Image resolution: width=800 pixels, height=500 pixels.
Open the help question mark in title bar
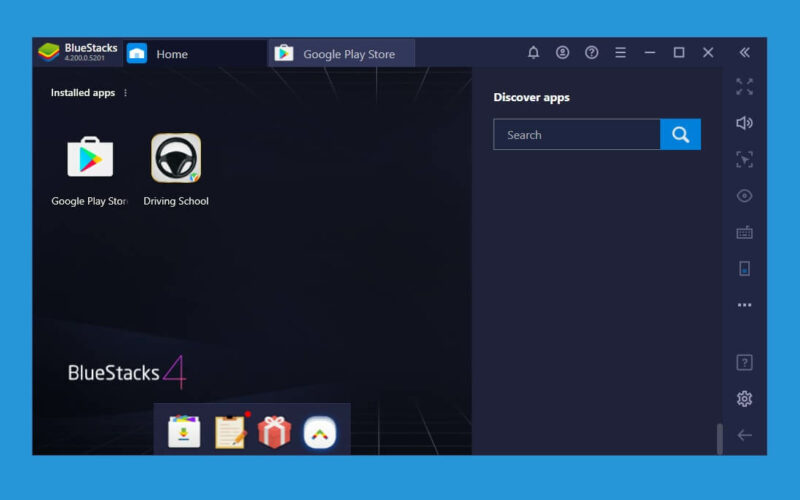tap(591, 53)
